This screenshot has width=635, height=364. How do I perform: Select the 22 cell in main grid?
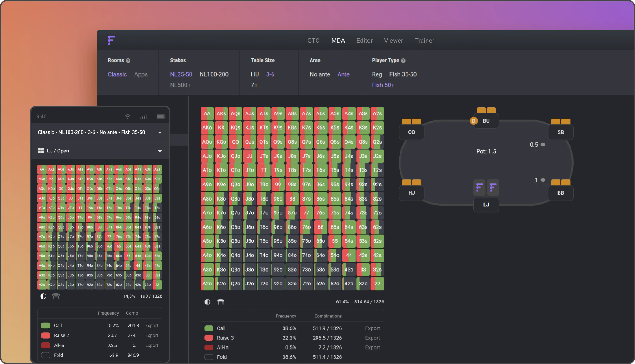(x=377, y=284)
